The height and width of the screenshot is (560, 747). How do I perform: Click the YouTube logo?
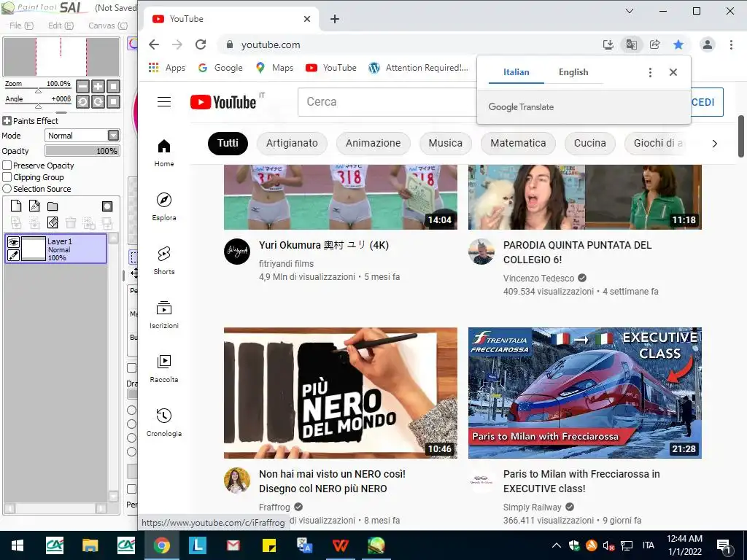[x=223, y=102]
